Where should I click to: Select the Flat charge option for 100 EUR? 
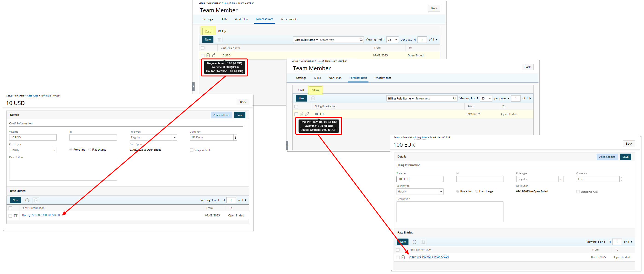pos(477,191)
